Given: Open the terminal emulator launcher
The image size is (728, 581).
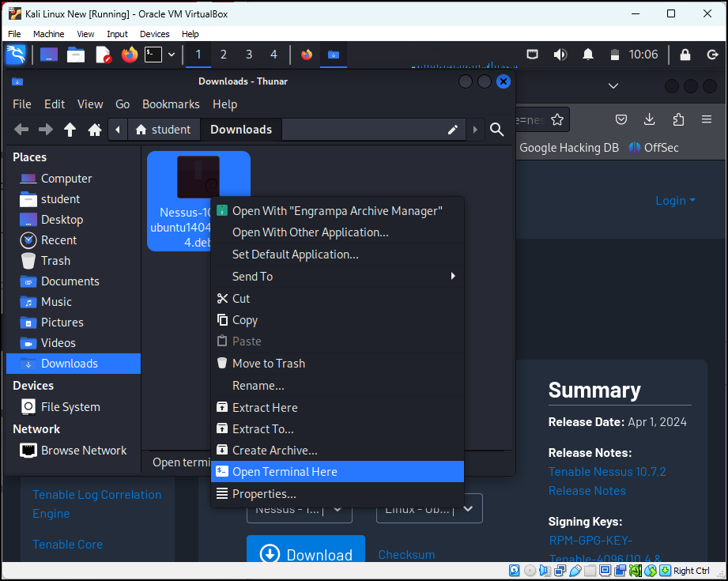Looking at the screenshot, I should 153,55.
